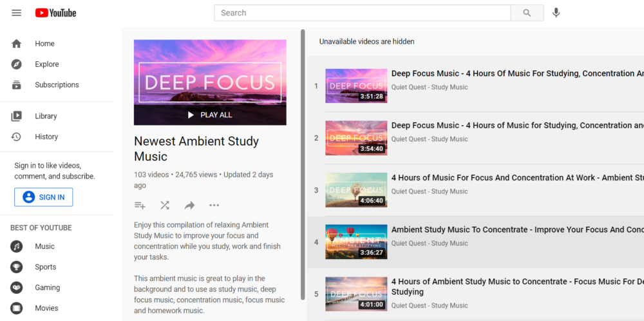The height and width of the screenshot is (321, 644).
Task: Open the hamburger guide menu
Action: (x=17, y=13)
